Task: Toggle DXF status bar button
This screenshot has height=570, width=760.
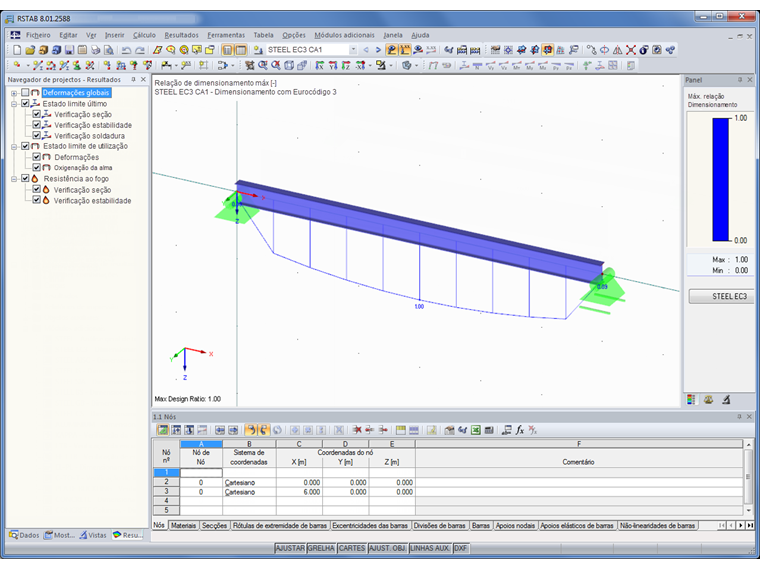Action: pyautogui.click(x=460, y=548)
